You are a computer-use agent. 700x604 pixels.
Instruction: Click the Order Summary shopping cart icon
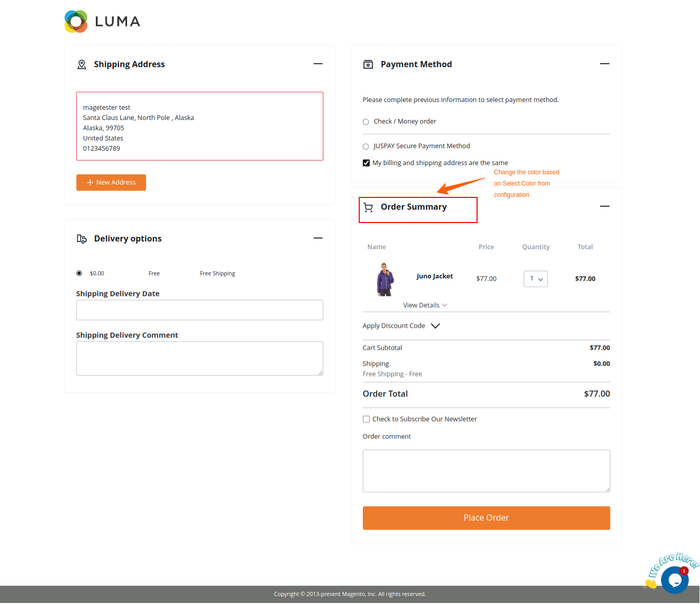tap(368, 207)
